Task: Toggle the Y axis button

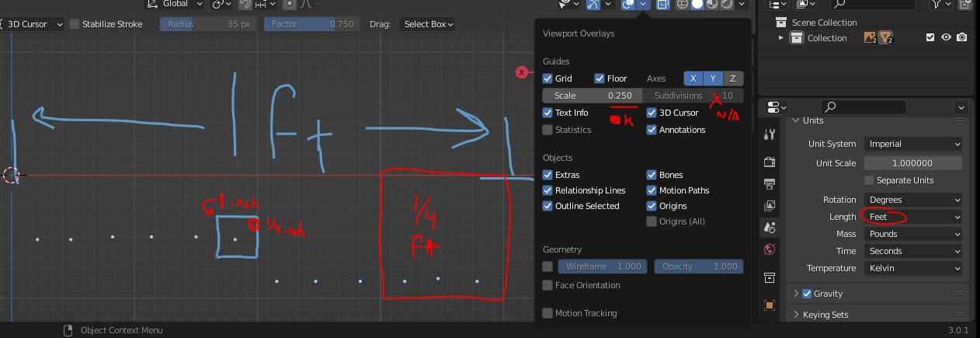Action: (713, 78)
